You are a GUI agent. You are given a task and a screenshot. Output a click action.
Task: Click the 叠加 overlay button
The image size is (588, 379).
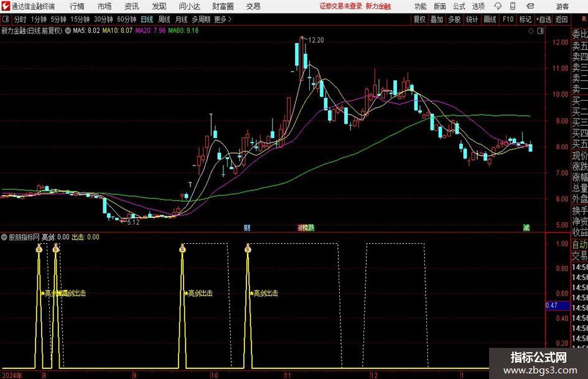click(437, 19)
